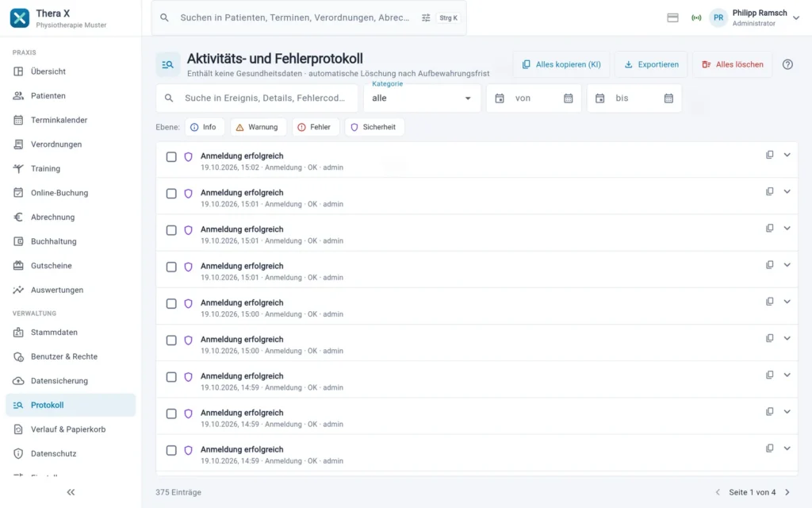Screen dimensions: 812x508
Task: Copy the 14:59 entry in the last row
Action: pyautogui.click(x=769, y=448)
